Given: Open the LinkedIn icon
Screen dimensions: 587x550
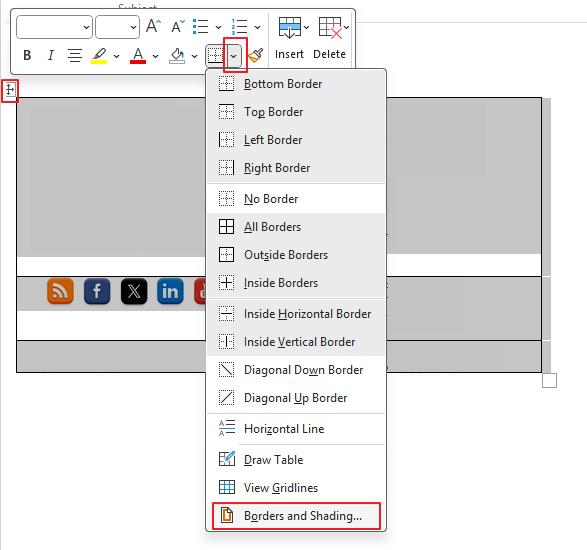Looking at the screenshot, I should [170, 291].
